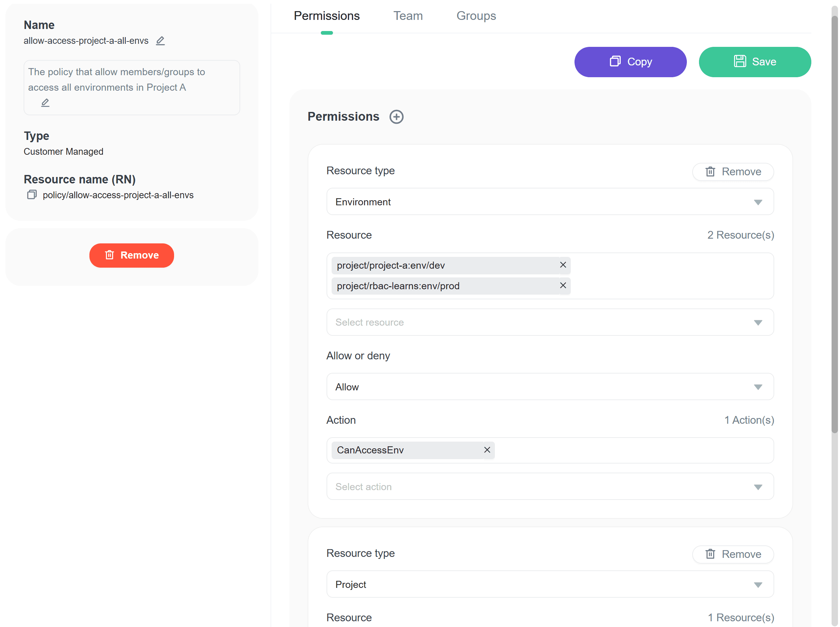840x627 pixels.
Task: Open the Select resource dropdown
Action: click(550, 322)
